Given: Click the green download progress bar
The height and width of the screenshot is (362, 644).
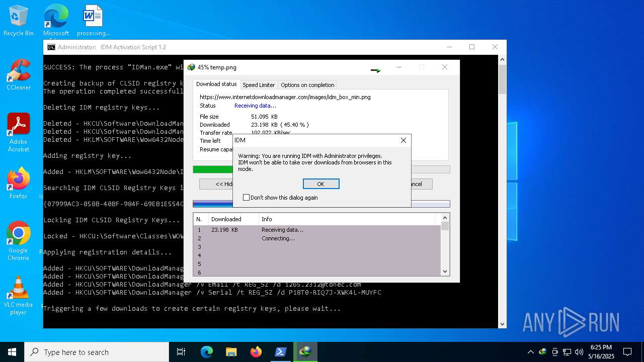Looking at the screenshot, I should click(x=213, y=169).
